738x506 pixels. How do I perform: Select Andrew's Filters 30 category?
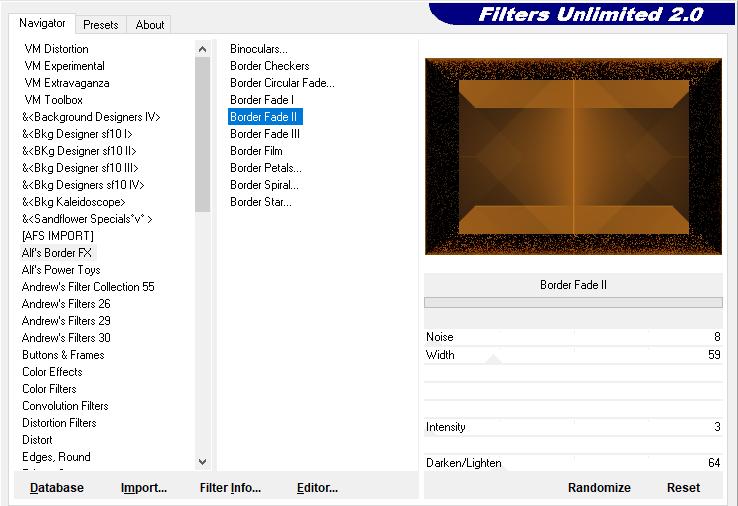[x=66, y=337]
